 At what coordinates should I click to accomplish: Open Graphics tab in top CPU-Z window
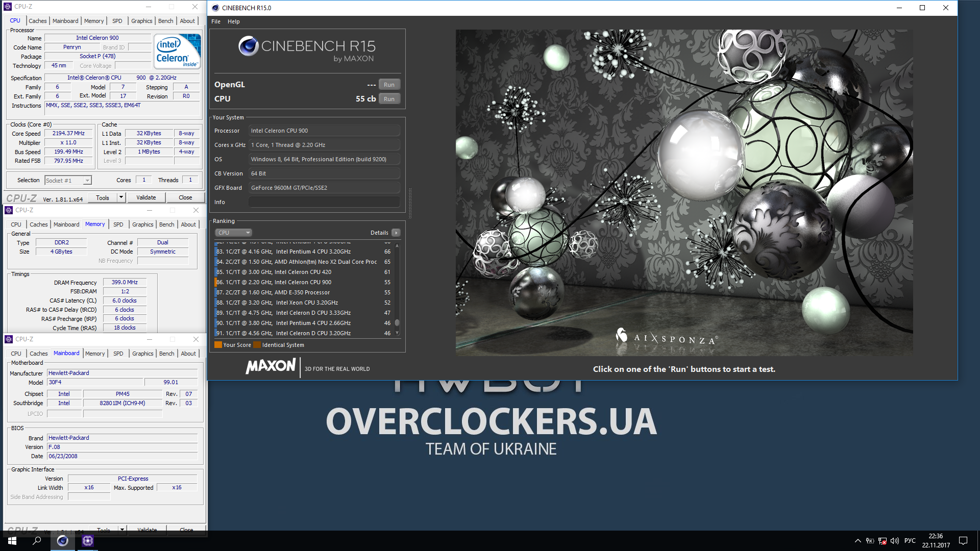point(142,21)
